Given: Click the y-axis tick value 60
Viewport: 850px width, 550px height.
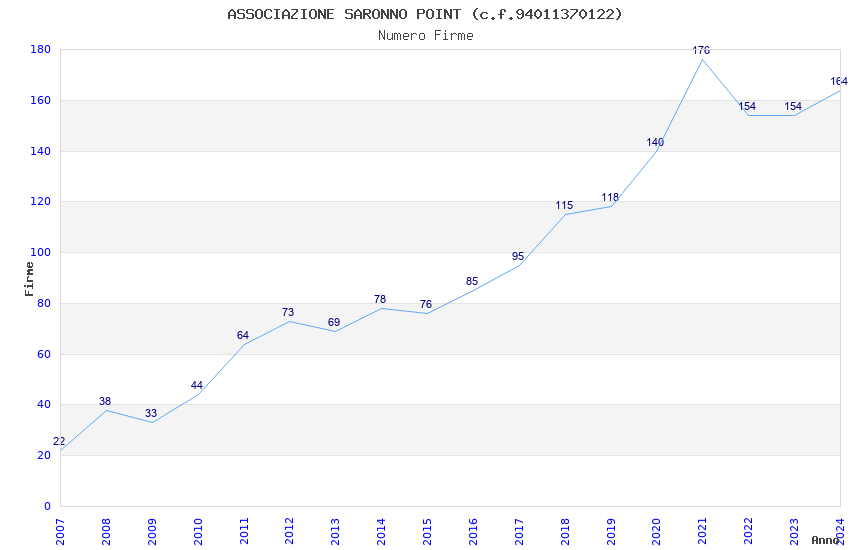Looking at the screenshot, I should pyautogui.click(x=44, y=354).
